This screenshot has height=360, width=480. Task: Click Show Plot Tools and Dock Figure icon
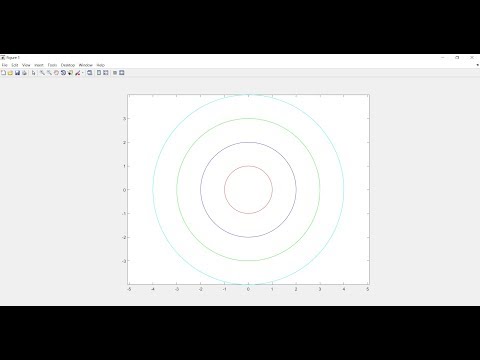click(122, 73)
